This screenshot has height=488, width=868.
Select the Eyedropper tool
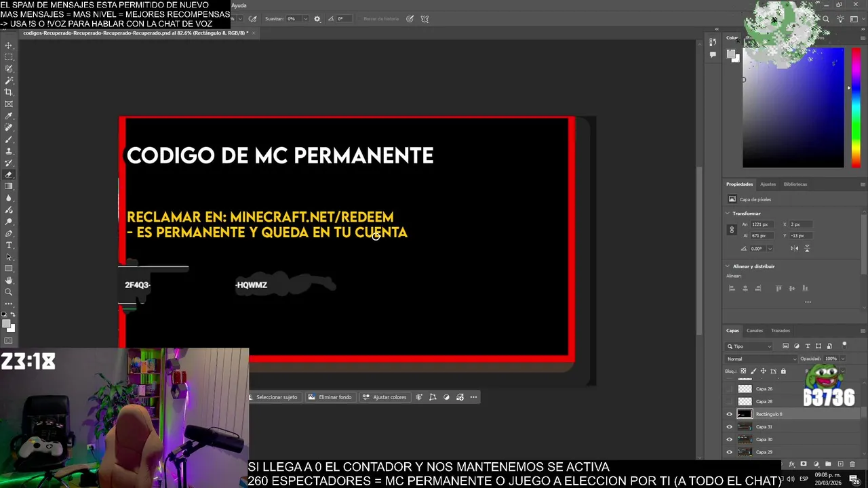(x=9, y=116)
